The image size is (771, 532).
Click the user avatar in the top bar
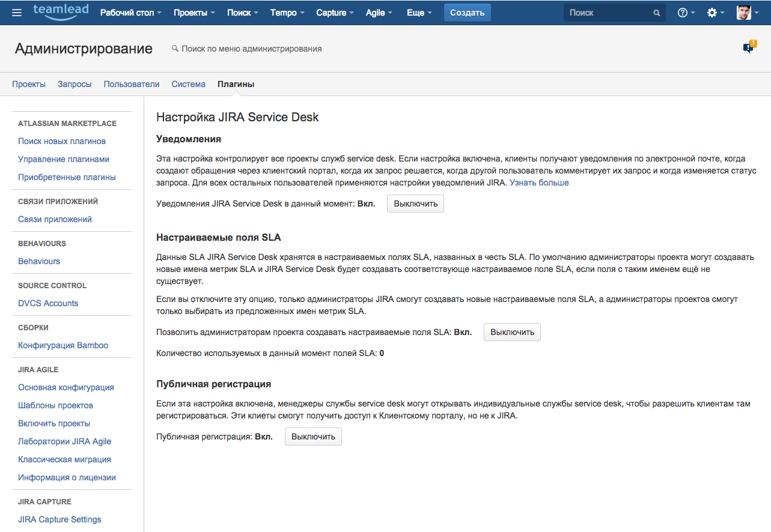pos(743,12)
